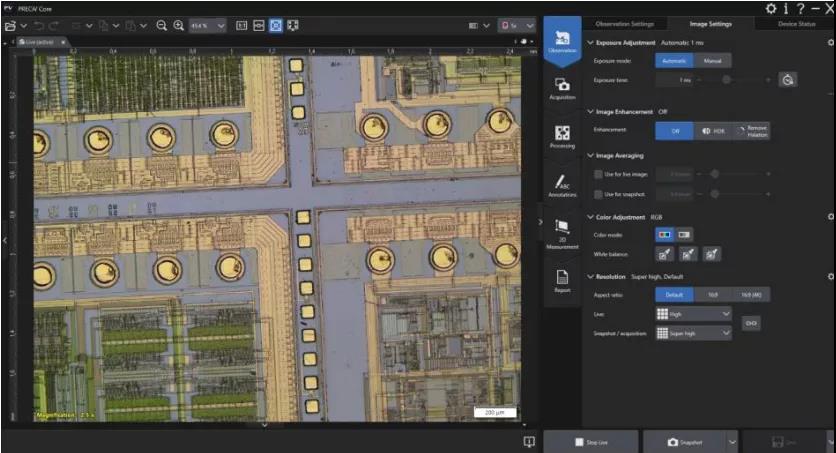The image size is (836, 453).
Task: Enable Use for live image checkbox
Action: coord(598,174)
